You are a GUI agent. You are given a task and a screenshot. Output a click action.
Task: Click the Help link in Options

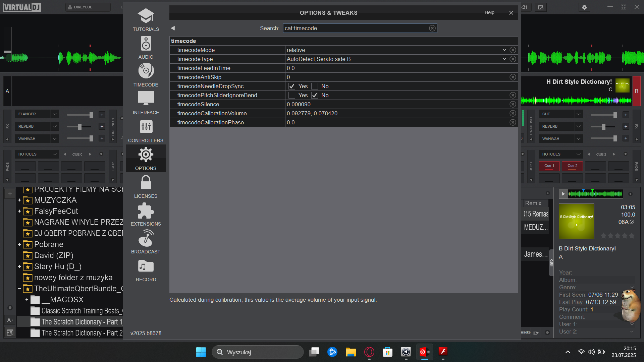489,12
